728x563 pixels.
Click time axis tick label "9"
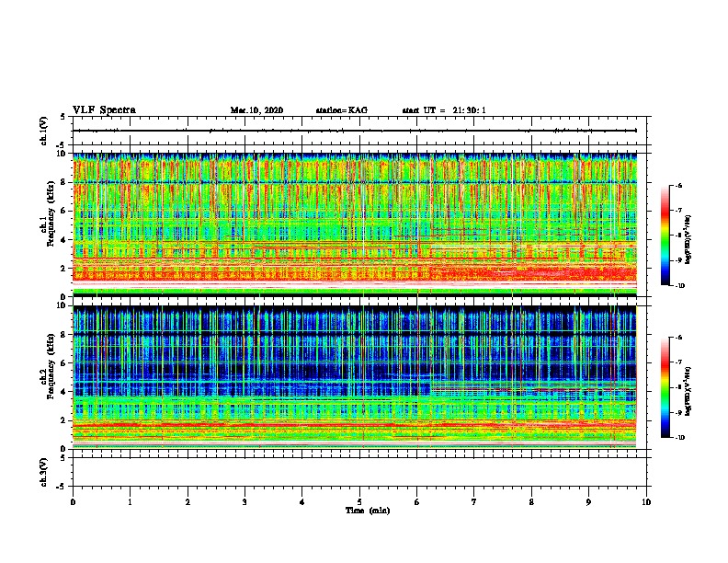[588, 502]
